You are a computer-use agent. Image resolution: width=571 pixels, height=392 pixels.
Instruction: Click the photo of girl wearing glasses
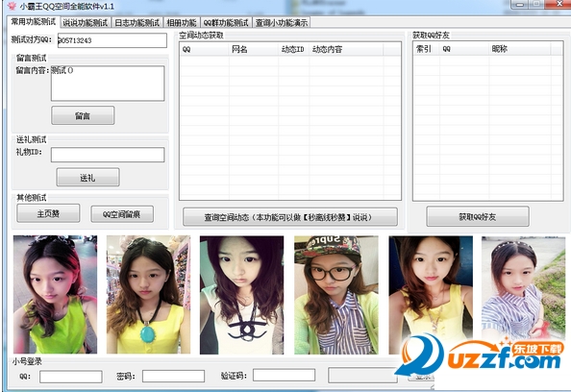coord(336,295)
